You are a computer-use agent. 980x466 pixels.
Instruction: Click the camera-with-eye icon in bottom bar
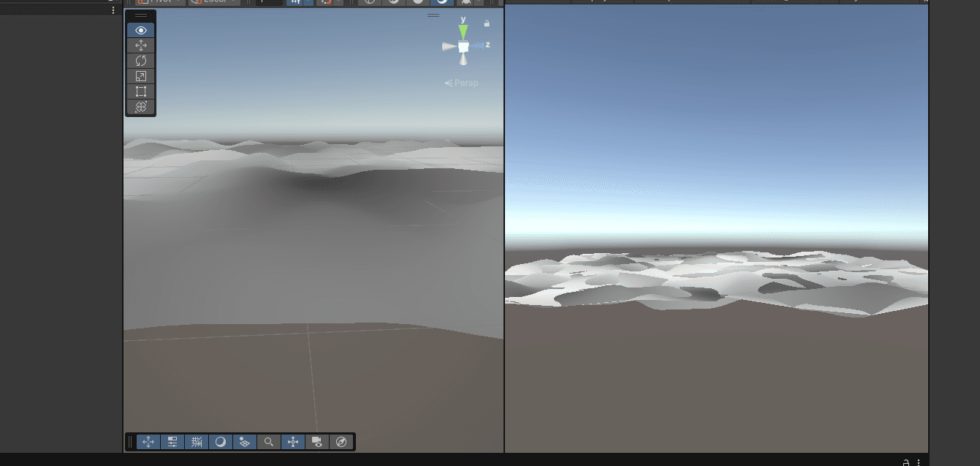tap(317, 442)
